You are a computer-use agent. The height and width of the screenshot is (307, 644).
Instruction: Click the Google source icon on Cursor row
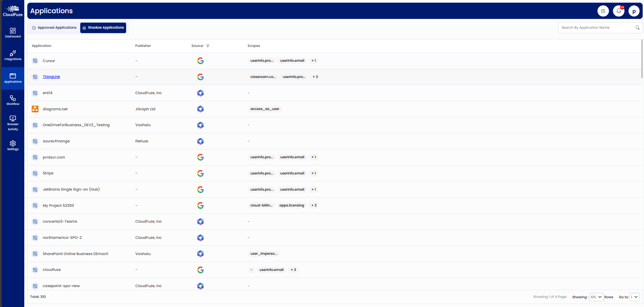tap(200, 61)
